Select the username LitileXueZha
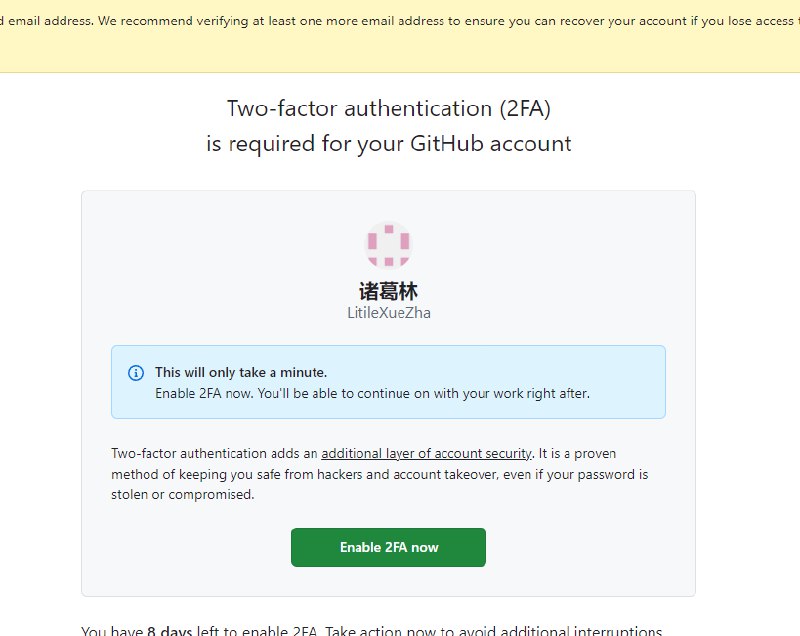Image resolution: width=800 pixels, height=636 pixels. [x=389, y=312]
